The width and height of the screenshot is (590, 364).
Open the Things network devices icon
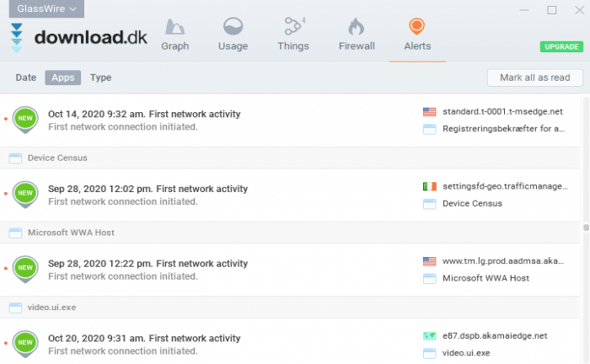(293, 28)
